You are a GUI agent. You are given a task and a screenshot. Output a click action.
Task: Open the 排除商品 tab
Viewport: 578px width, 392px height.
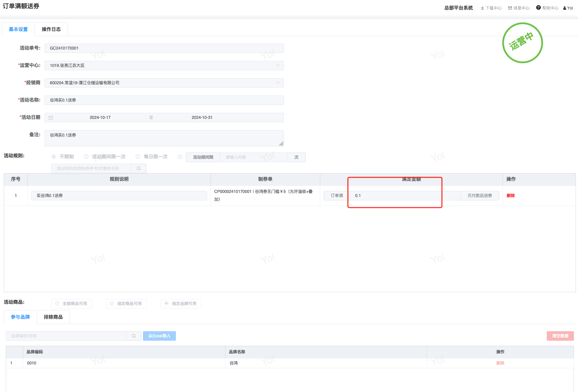tap(53, 317)
